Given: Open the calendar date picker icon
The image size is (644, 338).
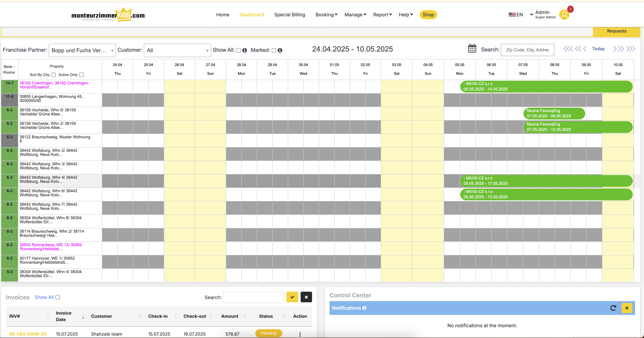Looking at the screenshot, I should coord(472,49).
